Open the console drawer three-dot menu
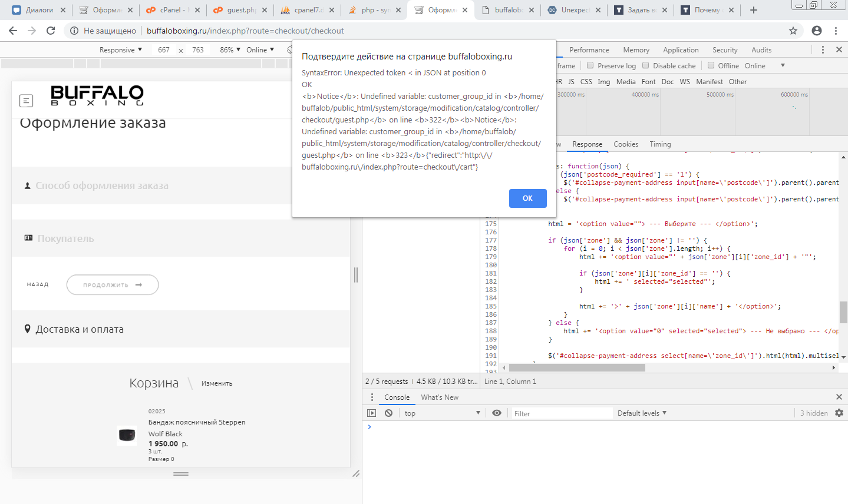The width and height of the screenshot is (848, 504). [x=372, y=397]
